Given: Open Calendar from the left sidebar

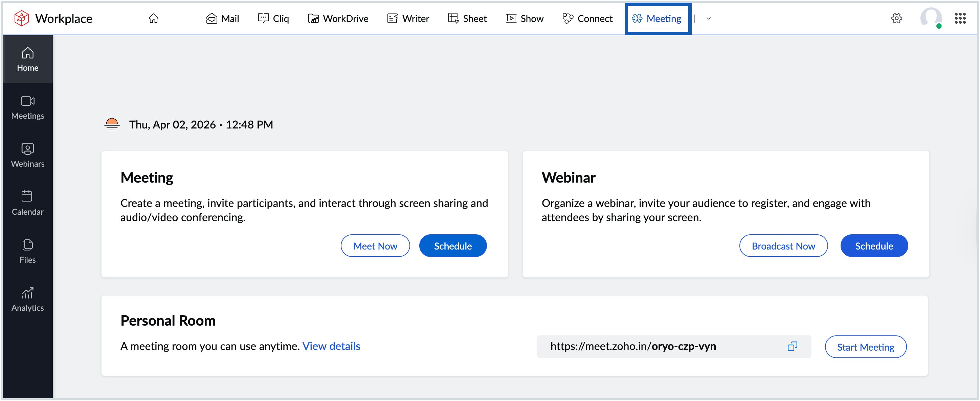Looking at the screenshot, I should pos(27,203).
